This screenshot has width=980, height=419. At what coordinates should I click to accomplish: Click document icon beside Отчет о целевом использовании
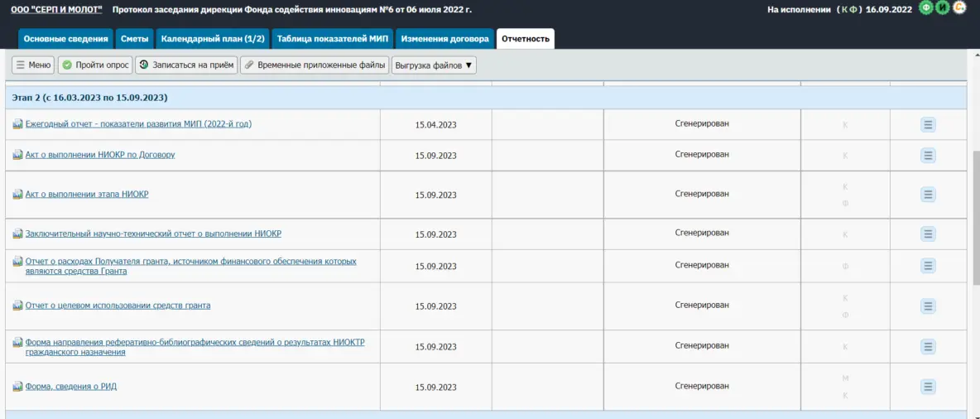click(x=18, y=306)
